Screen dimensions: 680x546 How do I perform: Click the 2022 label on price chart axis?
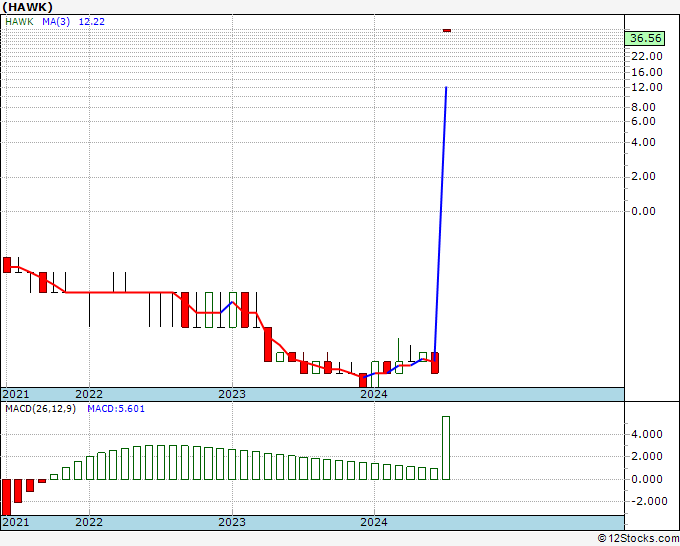89,394
